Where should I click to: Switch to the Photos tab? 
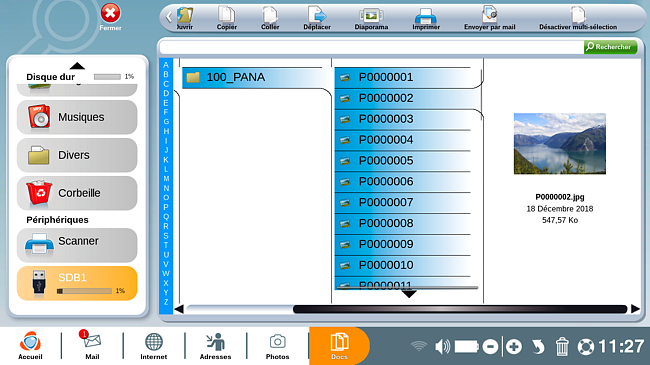[x=277, y=346]
